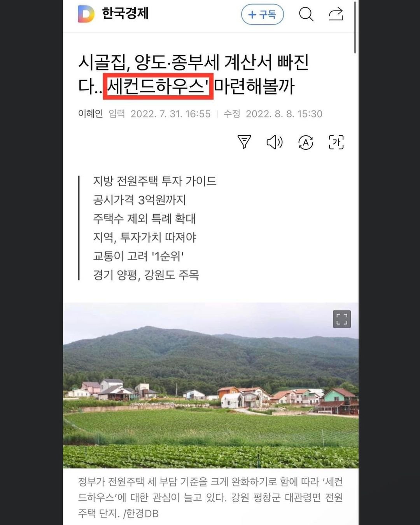Tap the countryside village photo
The image size is (420, 525).
(211, 385)
